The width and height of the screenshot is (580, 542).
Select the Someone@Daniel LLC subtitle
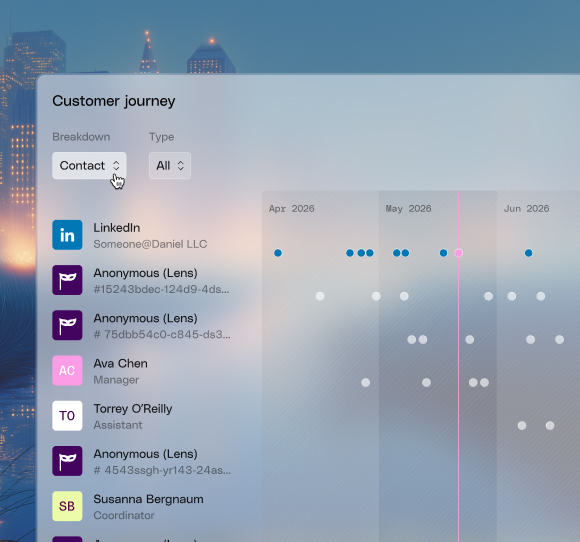pos(150,244)
